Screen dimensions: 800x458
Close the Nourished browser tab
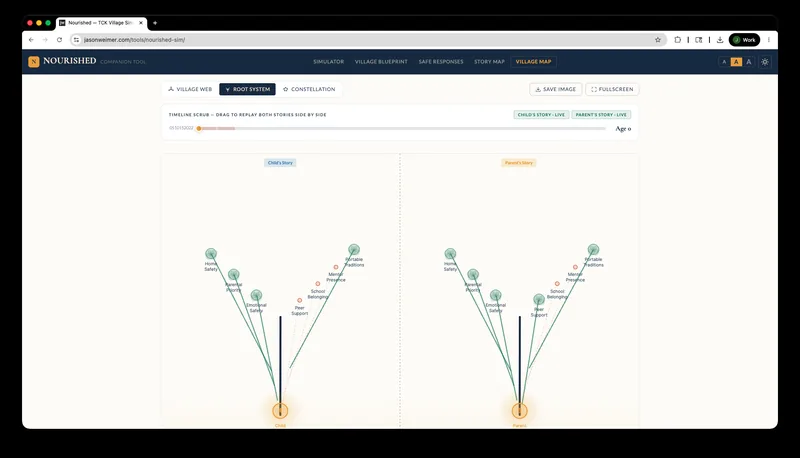tap(141, 23)
